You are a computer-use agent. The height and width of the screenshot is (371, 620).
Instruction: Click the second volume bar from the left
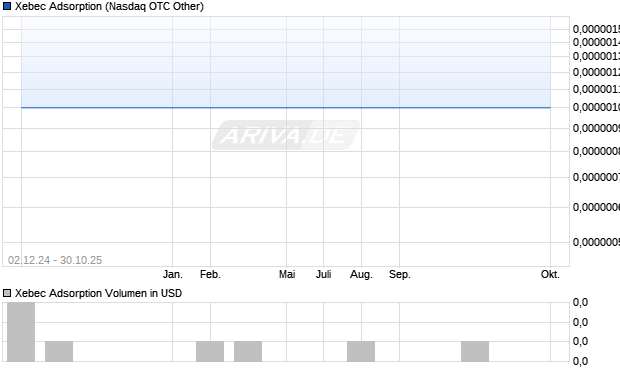click(59, 351)
